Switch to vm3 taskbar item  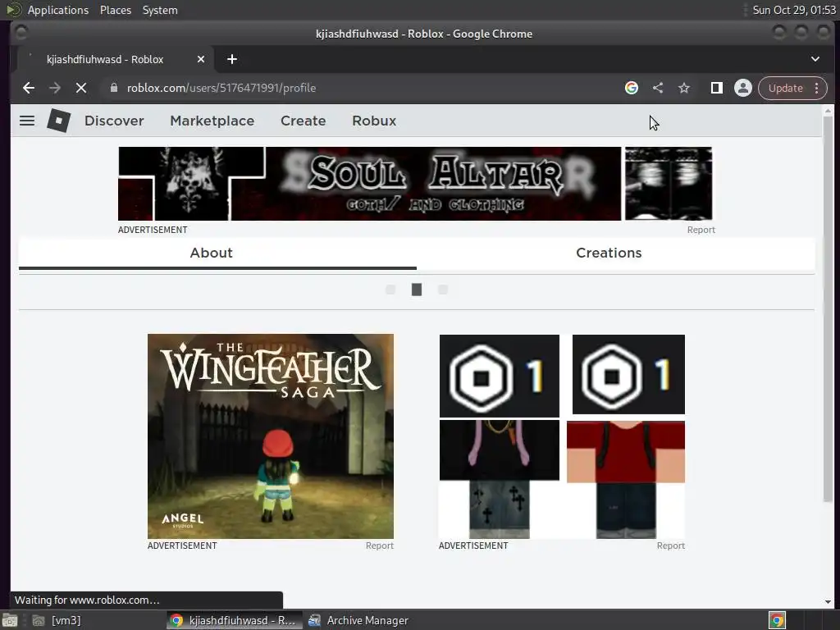tap(57, 620)
